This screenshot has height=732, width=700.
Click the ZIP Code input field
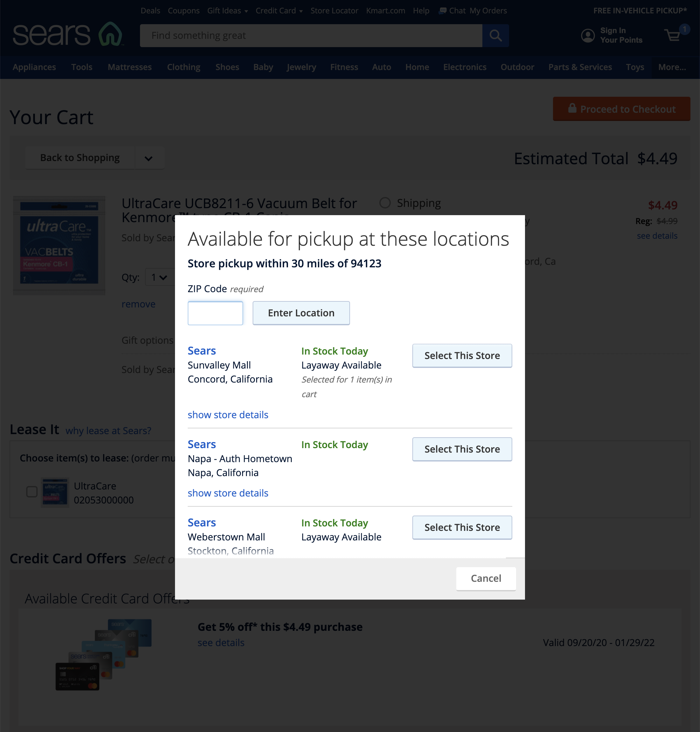click(215, 313)
